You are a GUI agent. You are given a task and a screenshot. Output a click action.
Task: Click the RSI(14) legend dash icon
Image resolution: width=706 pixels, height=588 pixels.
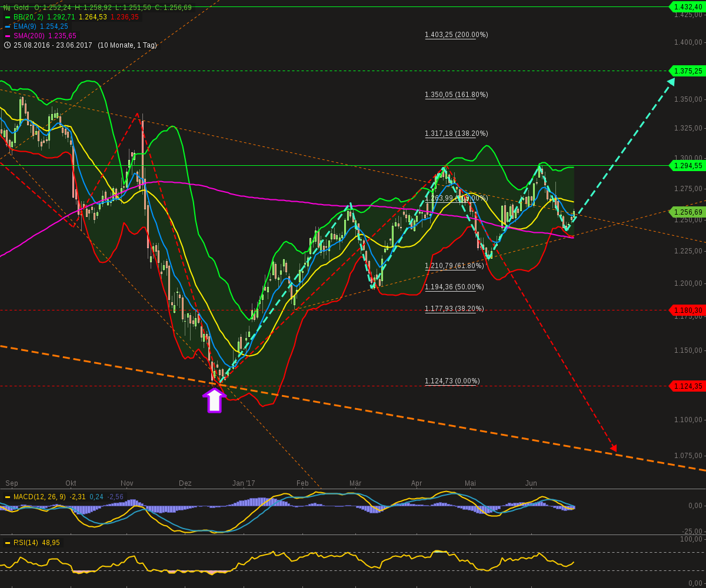8,543
